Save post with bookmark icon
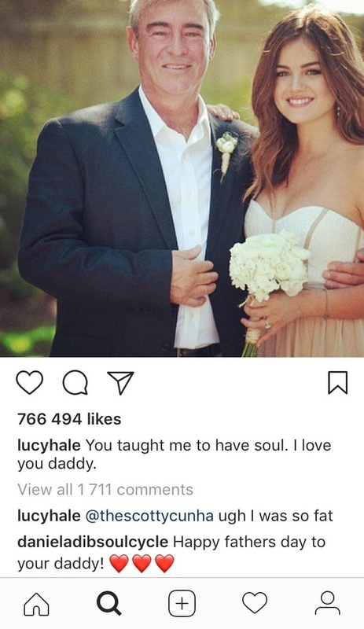Screen dimensions: 364x629 pyautogui.click(x=337, y=382)
